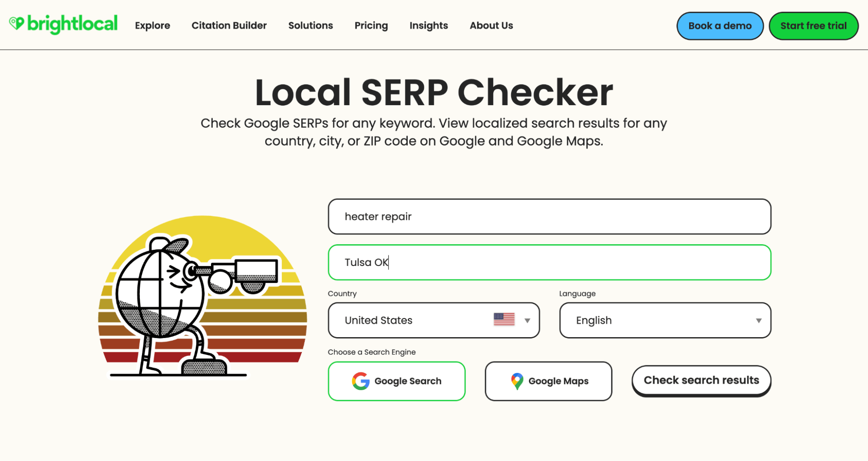Click the US flag icon in Country selector

tap(505, 320)
